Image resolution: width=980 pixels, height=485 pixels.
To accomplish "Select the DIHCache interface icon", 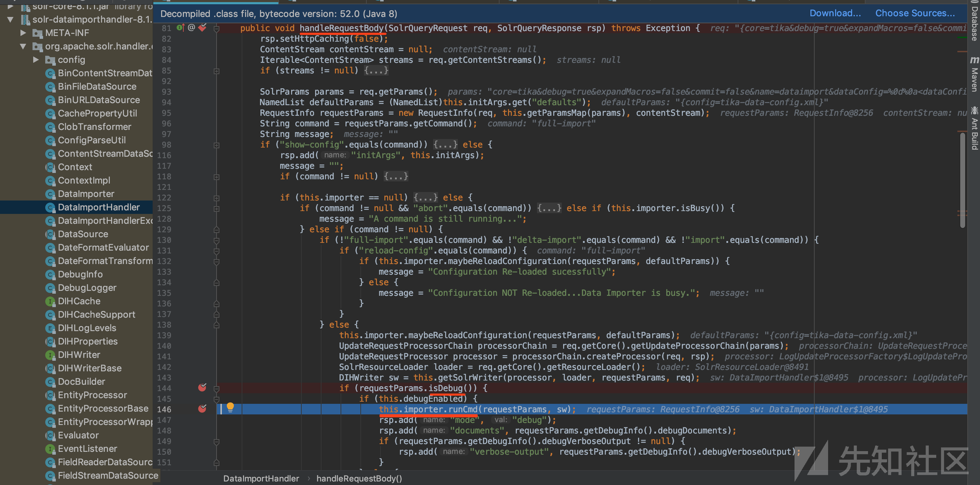I will coord(50,301).
